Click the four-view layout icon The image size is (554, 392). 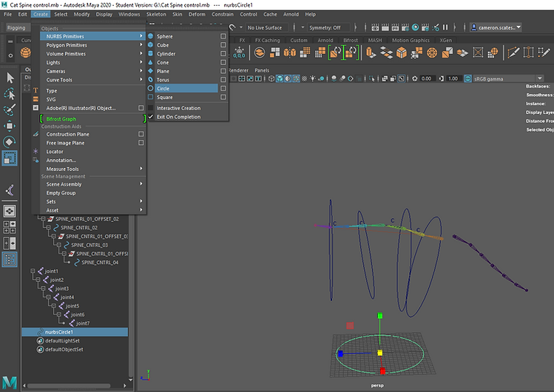point(10,227)
